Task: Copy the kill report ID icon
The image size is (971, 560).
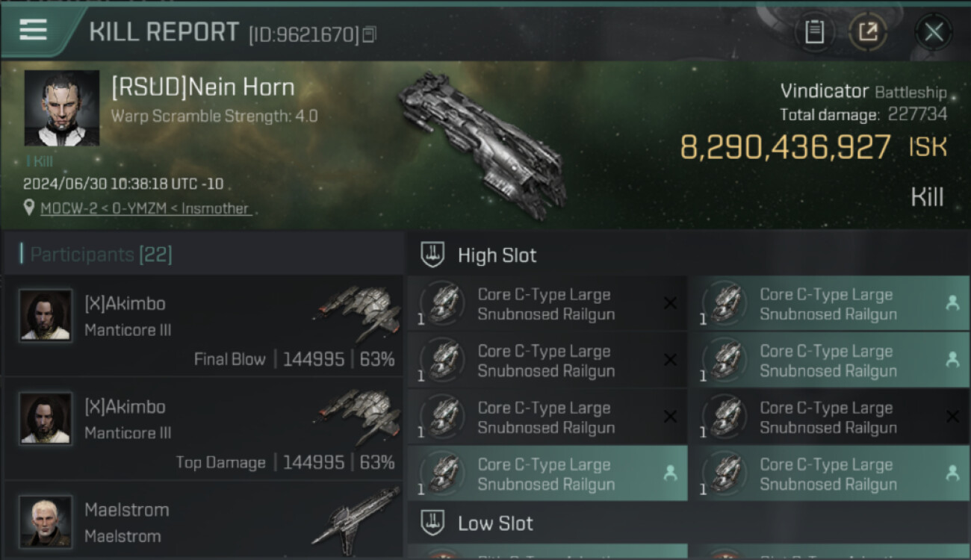Action: (369, 34)
